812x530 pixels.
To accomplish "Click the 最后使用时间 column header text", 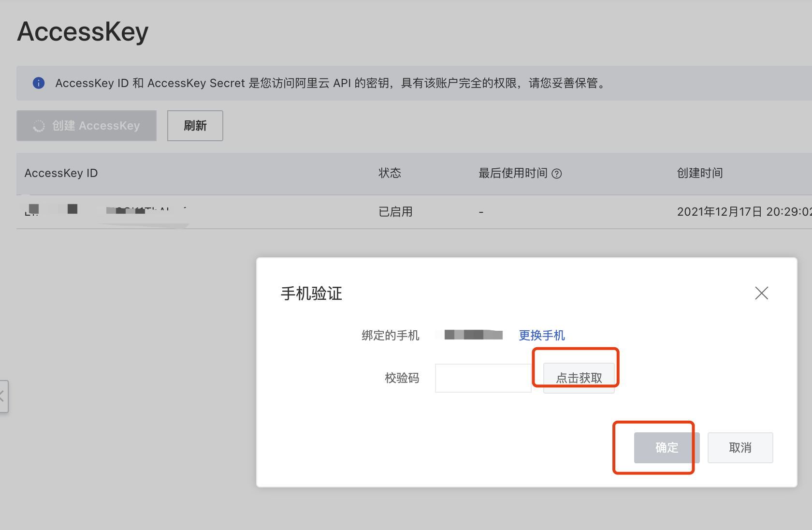I will click(513, 173).
